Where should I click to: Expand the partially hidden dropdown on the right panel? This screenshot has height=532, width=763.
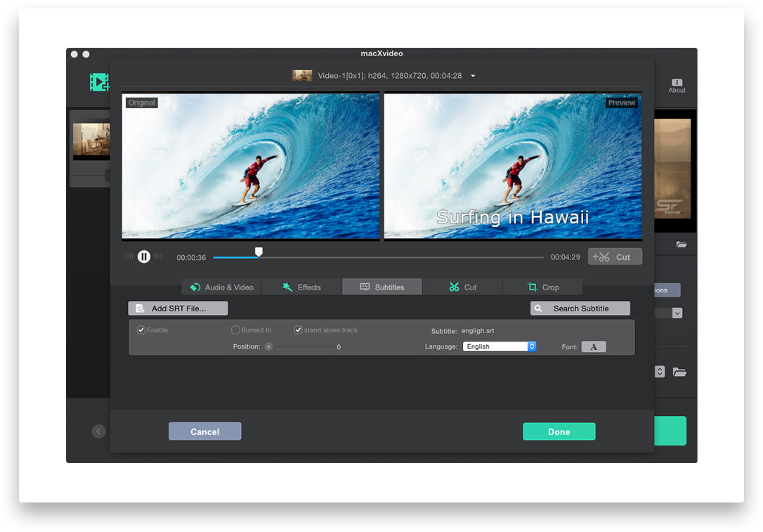[677, 313]
